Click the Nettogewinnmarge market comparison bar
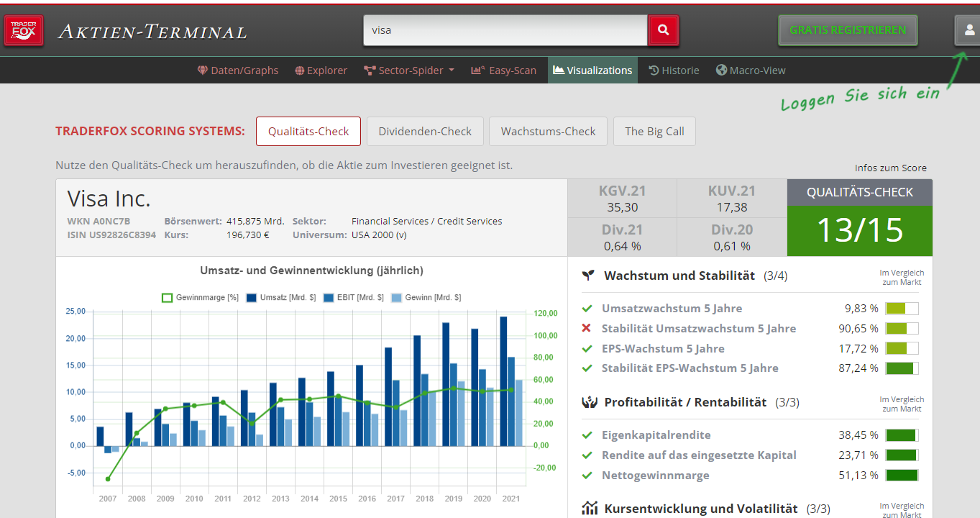Image resolution: width=980 pixels, height=518 pixels. click(902, 476)
